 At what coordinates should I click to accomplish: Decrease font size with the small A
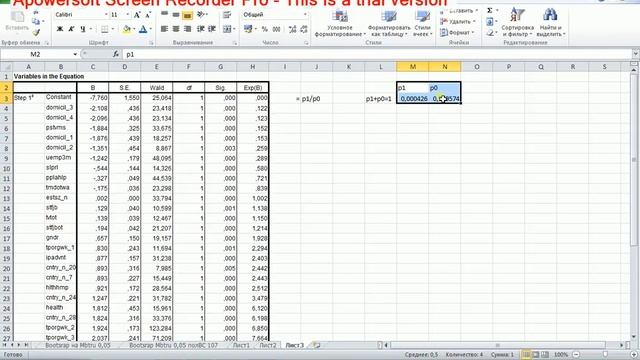click(148, 15)
